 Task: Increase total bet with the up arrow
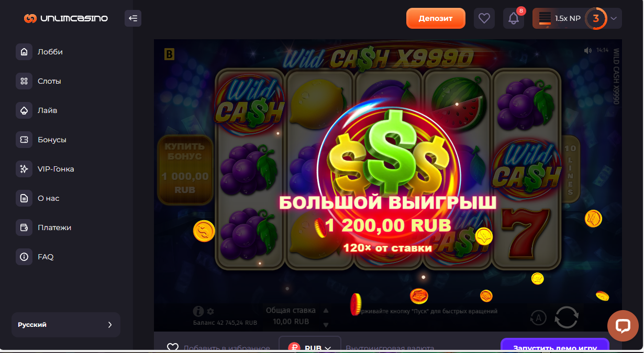(326, 310)
